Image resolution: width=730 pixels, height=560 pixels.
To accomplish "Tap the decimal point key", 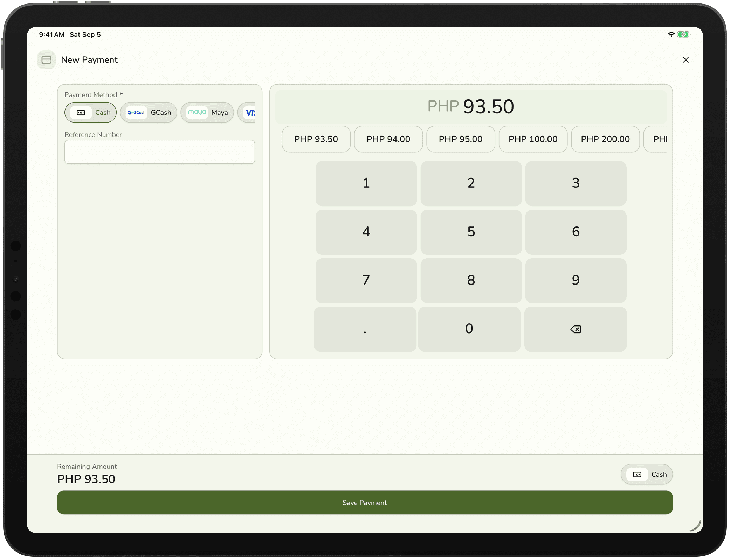I will (365, 329).
